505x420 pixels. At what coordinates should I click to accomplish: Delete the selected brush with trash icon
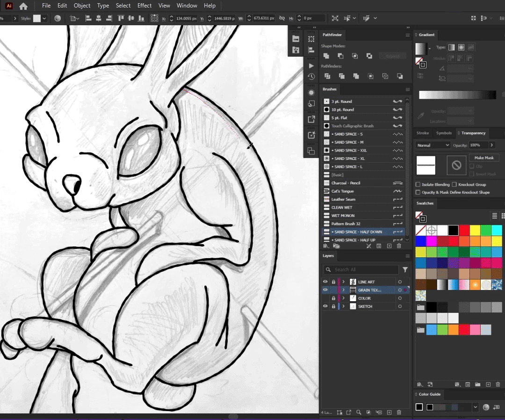(399, 246)
